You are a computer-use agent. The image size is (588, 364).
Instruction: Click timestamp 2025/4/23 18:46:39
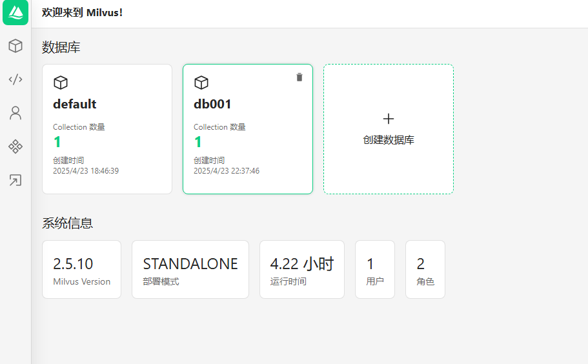86,171
